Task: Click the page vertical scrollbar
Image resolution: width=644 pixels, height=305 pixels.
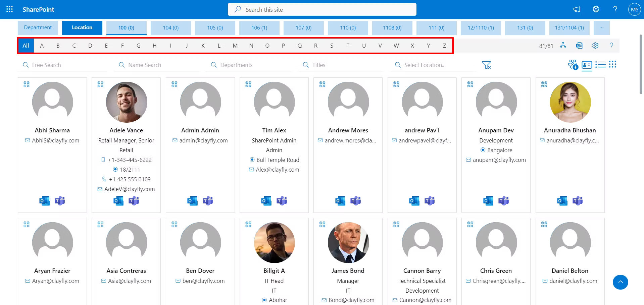Action: tap(641, 64)
